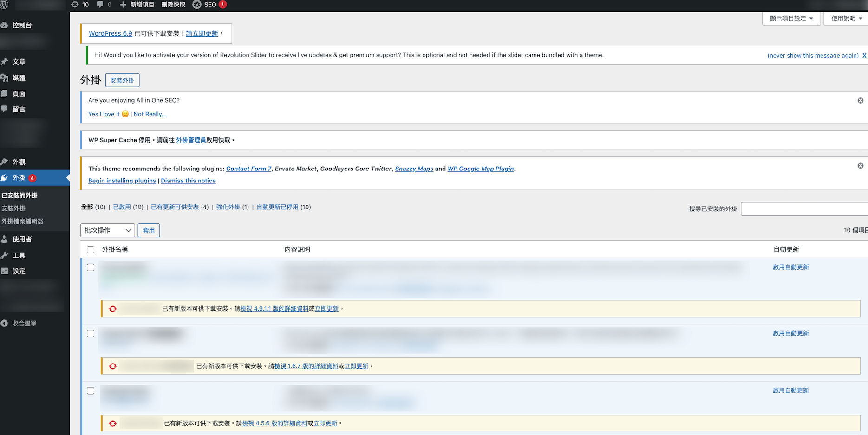Image resolution: width=868 pixels, height=435 pixels.
Task: Click Yes I love it link
Action: pos(104,114)
